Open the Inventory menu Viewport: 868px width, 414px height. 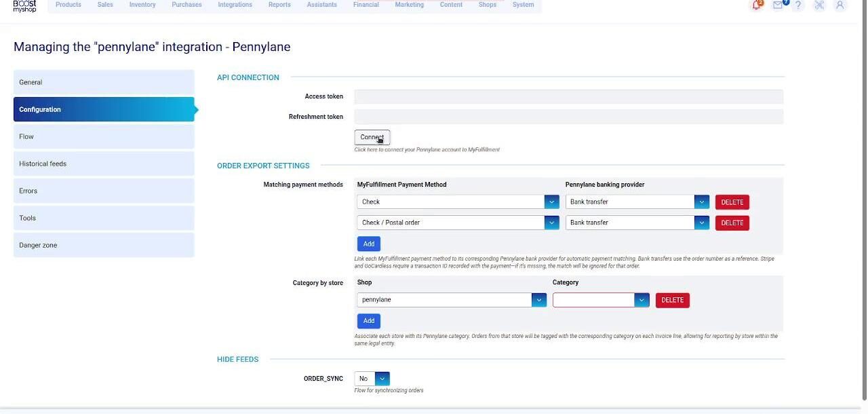(x=142, y=5)
